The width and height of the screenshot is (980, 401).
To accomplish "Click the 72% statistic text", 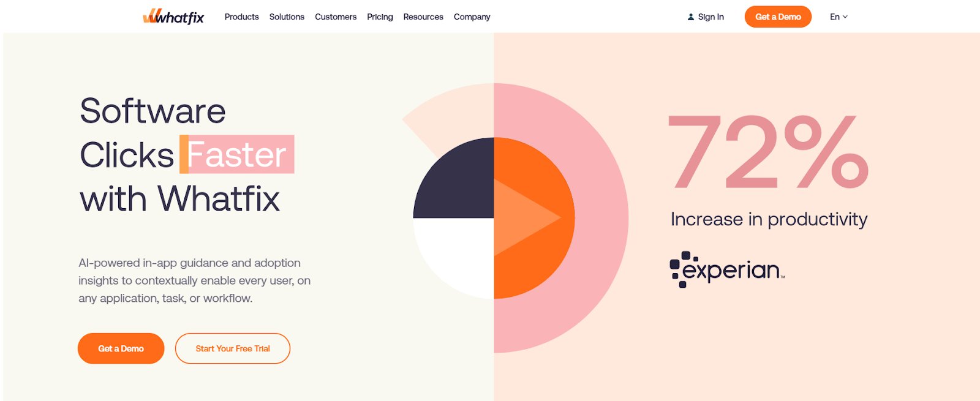I will pyautogui.click(x=769, y=152).
